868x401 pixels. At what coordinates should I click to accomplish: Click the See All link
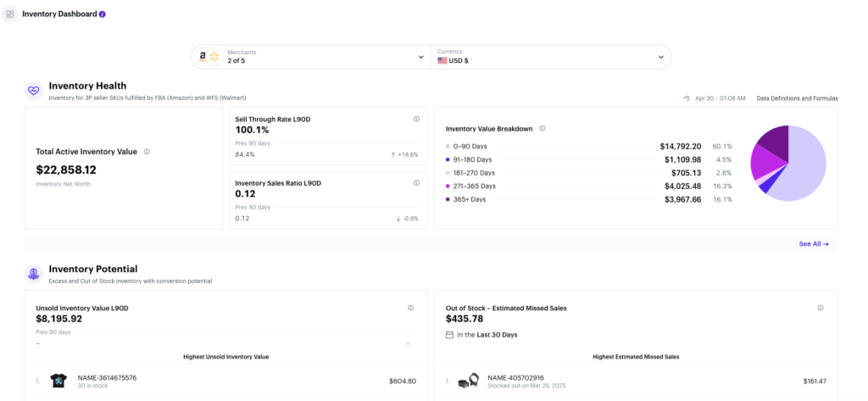[x=813, y=243]
